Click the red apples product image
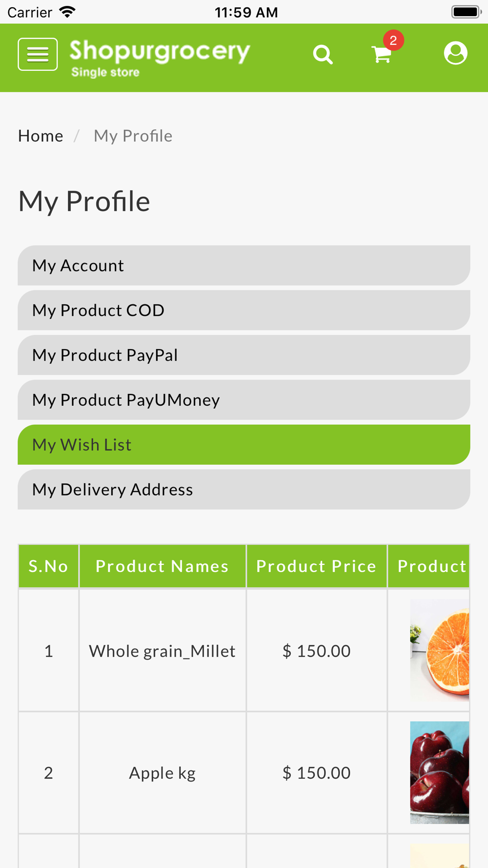Viewport: 488px width, 868px height. click(x=440, y=772)
